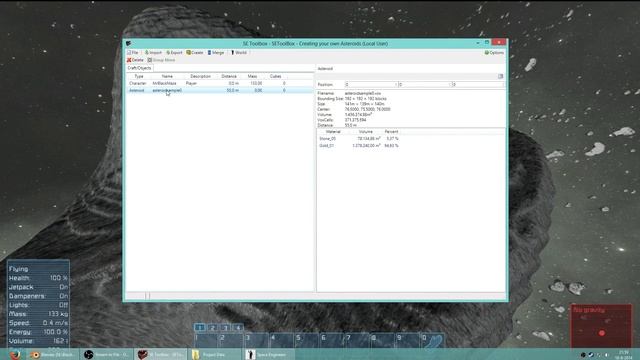Viewport: 640px width, 360px height.
Task: Click the second Position coordinate field
Action: [424, 84]
